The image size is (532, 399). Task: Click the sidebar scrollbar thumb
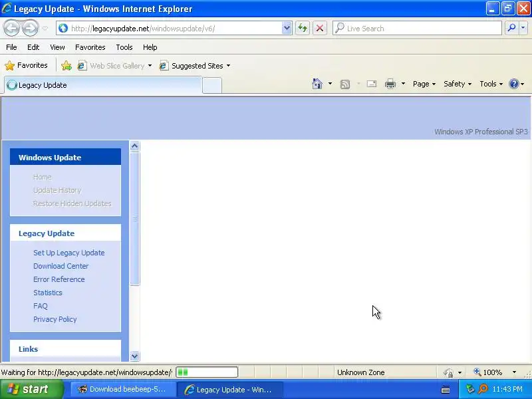135,219
